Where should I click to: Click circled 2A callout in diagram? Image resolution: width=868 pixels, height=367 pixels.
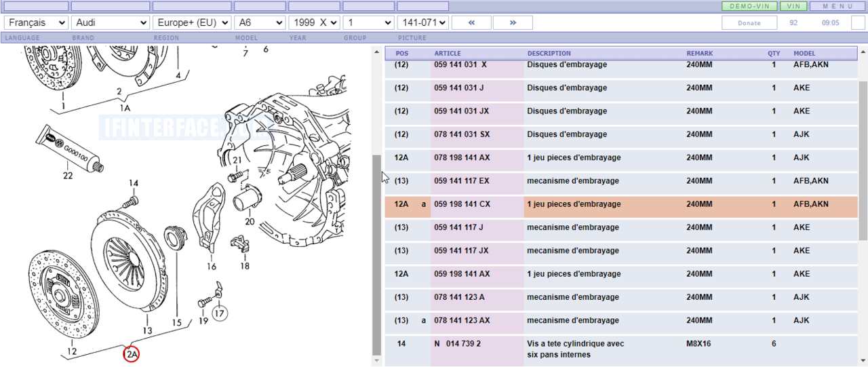pos(131,353)
